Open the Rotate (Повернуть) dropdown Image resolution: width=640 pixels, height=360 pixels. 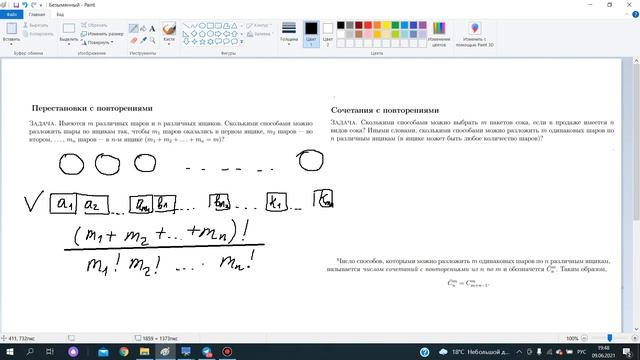pos(97,42)
